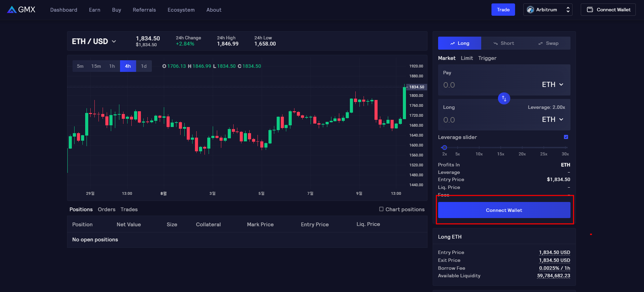This screenshot has height=292, width=644.
Task: Switch to Trigger order type
Action: point(487,58)
